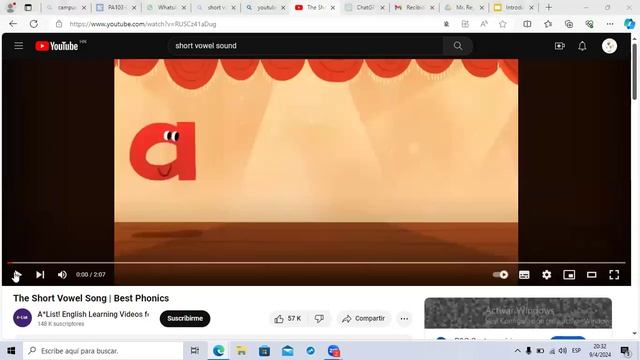Open the Windows Start menu
The image size is (640, 360).
pyautogui.click(x=11, y=351)
